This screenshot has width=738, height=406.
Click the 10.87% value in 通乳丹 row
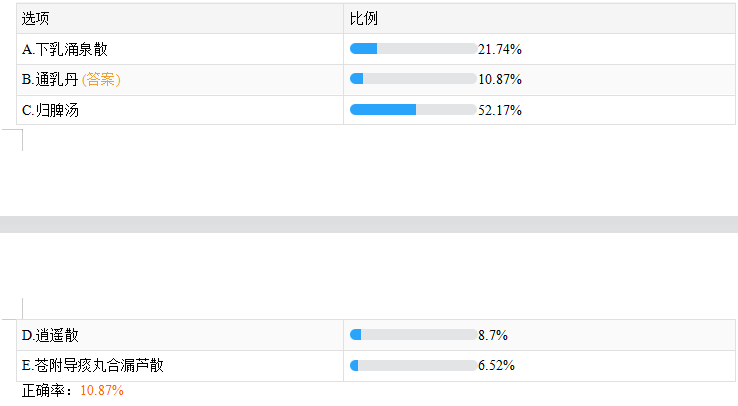pos(500,80)
